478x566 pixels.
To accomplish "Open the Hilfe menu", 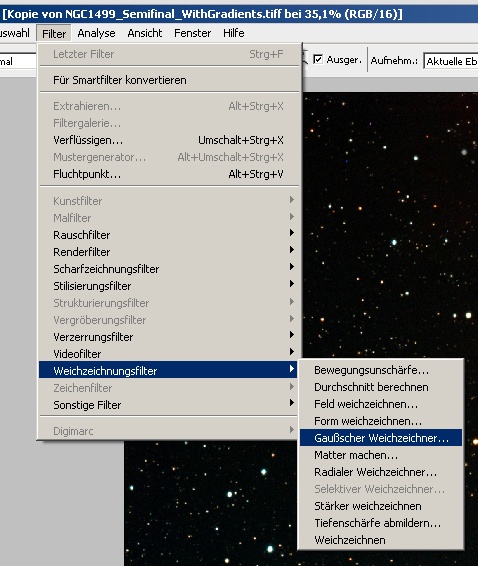I will click(x=234, y=33).
